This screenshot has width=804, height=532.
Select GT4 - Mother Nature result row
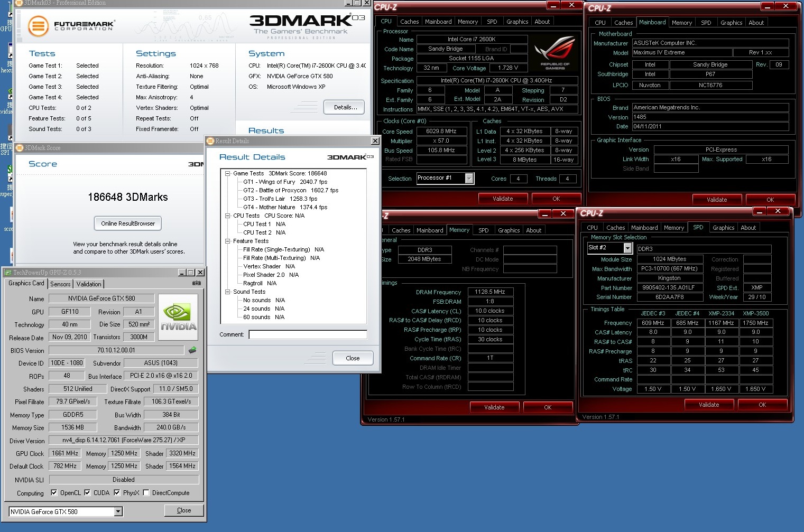click(285, 207)
